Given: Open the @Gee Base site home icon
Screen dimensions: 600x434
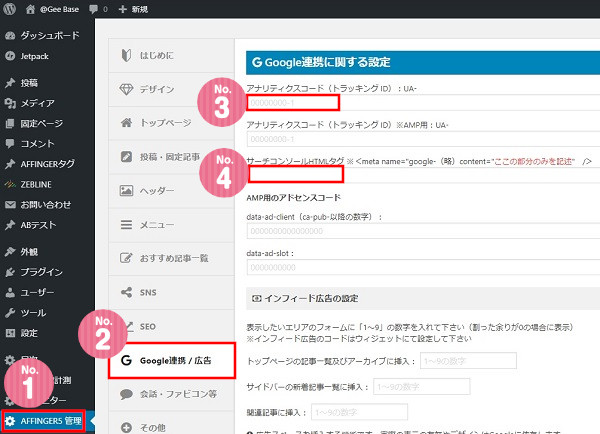Looking at the screenshot, I should click(30, 9).
